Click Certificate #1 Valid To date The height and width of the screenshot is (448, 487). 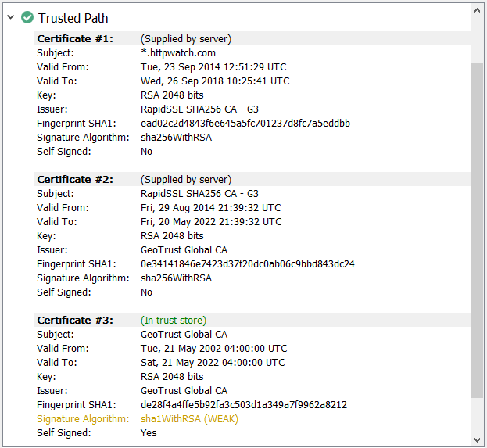[x=214, y=81]
